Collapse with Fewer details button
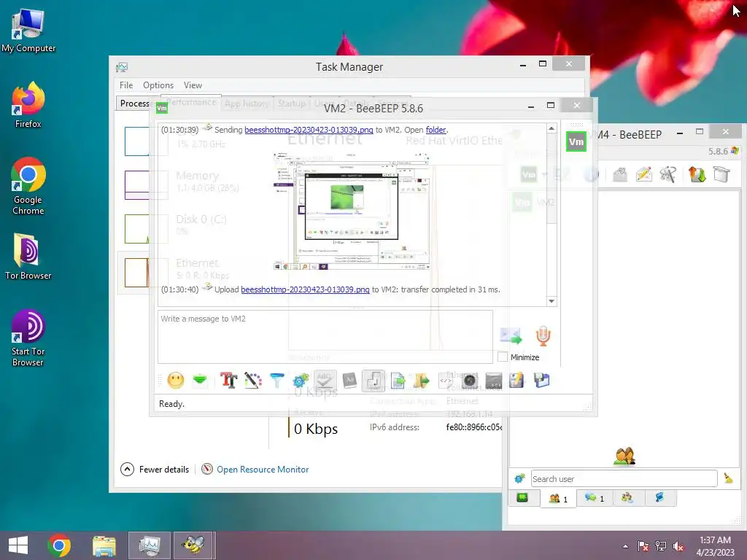747x560 pixels. click(x=155, y=470)
